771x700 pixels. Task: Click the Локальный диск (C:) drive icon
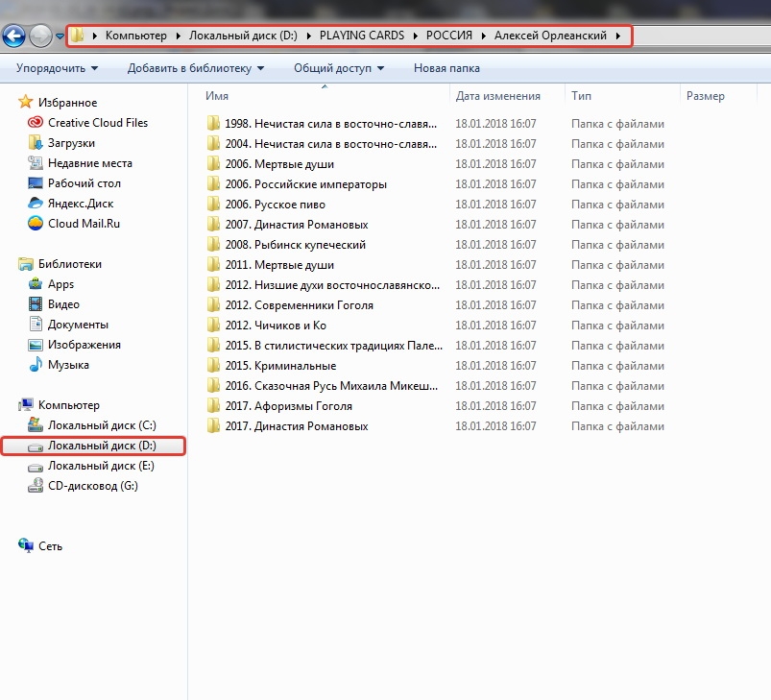[x=35, y=425]
